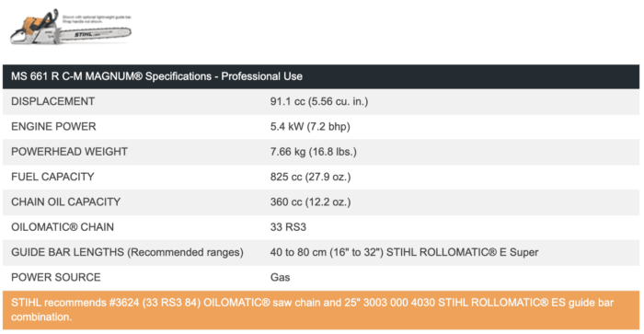Select the FUEL CAPACITY row label
The width and height of the screenshot is (644, 334).
point(52,177)
